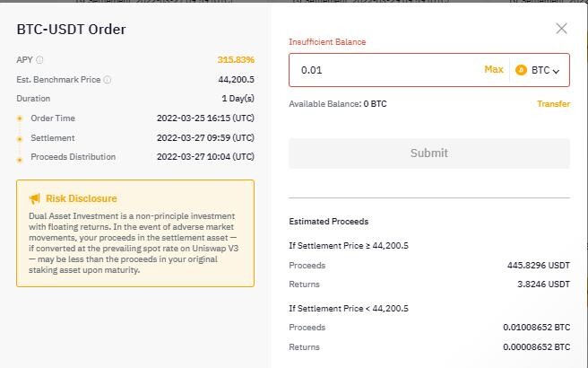This screenshot has width=588, height=368.
Task: Click the Est. Benchmark Price info icon
Action: point(108,80)
